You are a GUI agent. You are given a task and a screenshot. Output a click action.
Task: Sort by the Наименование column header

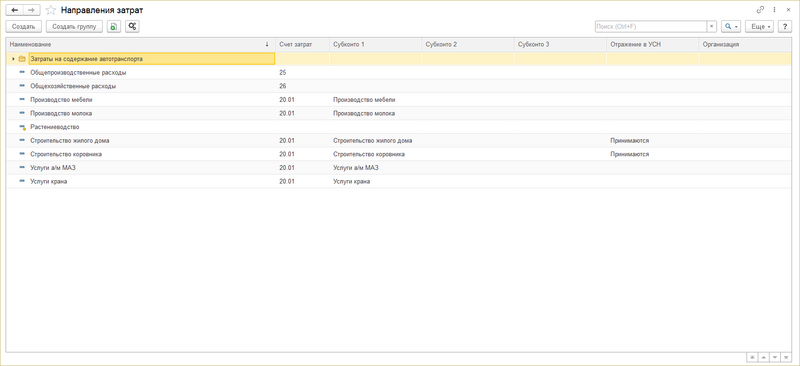pos(141,45)
